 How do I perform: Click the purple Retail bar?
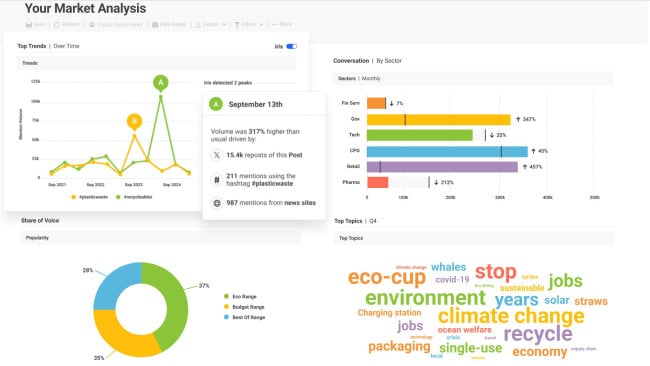tap(442, 167)
